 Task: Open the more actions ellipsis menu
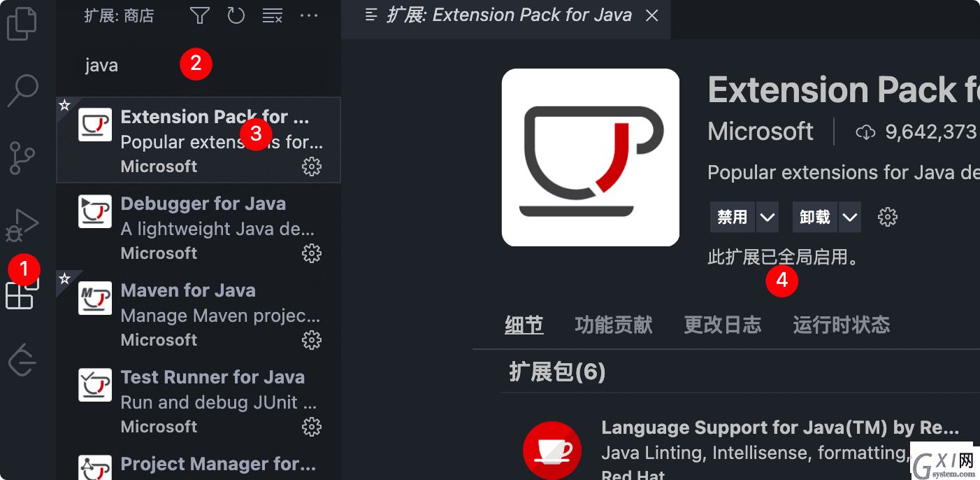pos(309,15)
